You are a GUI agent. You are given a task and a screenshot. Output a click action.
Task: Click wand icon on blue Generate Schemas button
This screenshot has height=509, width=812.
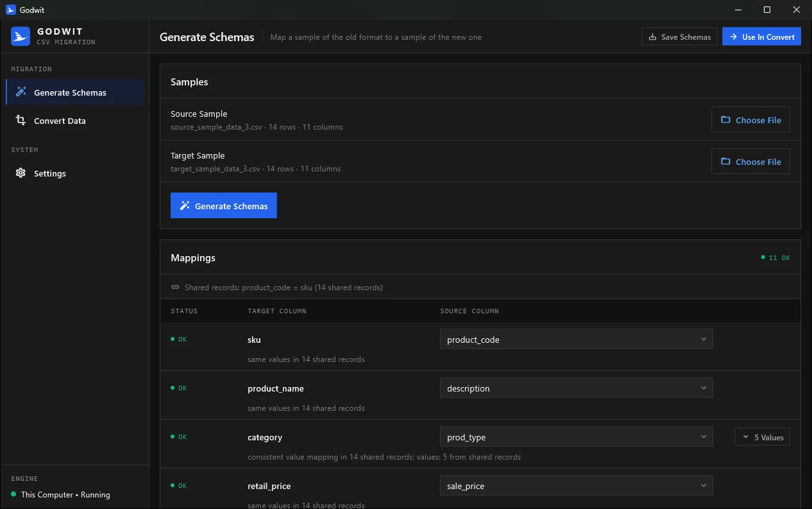pos(185,206)
